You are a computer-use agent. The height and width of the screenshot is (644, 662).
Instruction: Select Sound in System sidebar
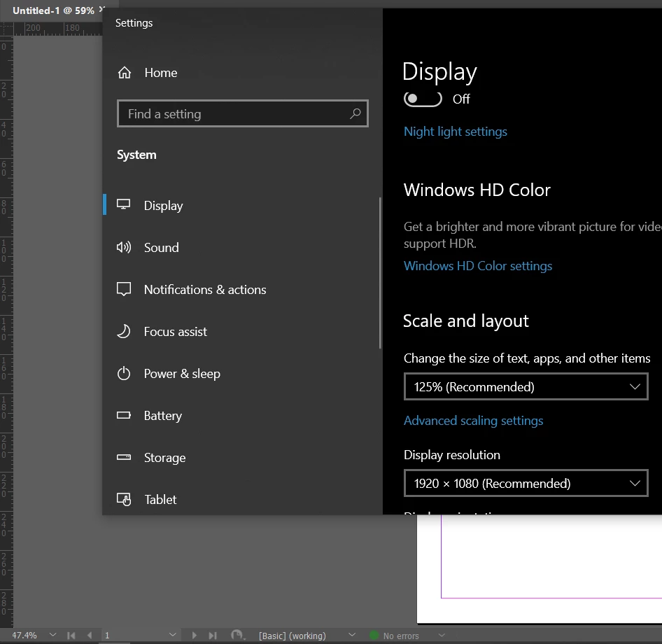tap(241, 248)
